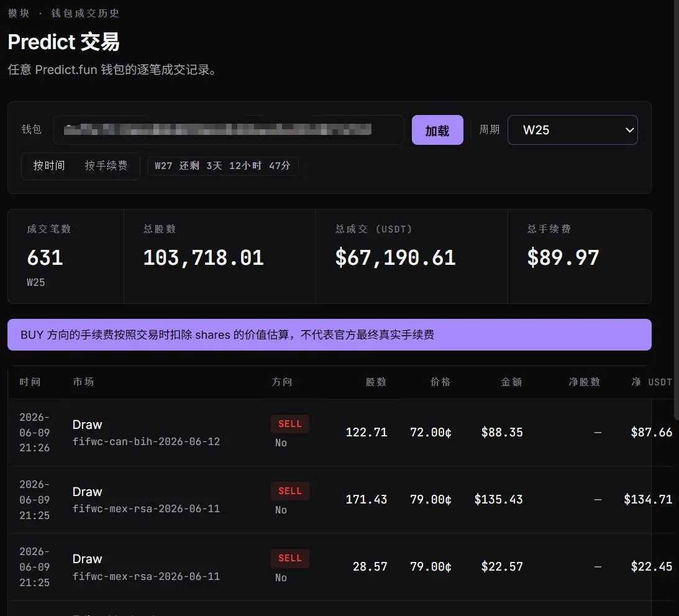Click the 2026-06-09 21:26 timestamp
The height and width of the screenshot is (616, 679).
35,433
